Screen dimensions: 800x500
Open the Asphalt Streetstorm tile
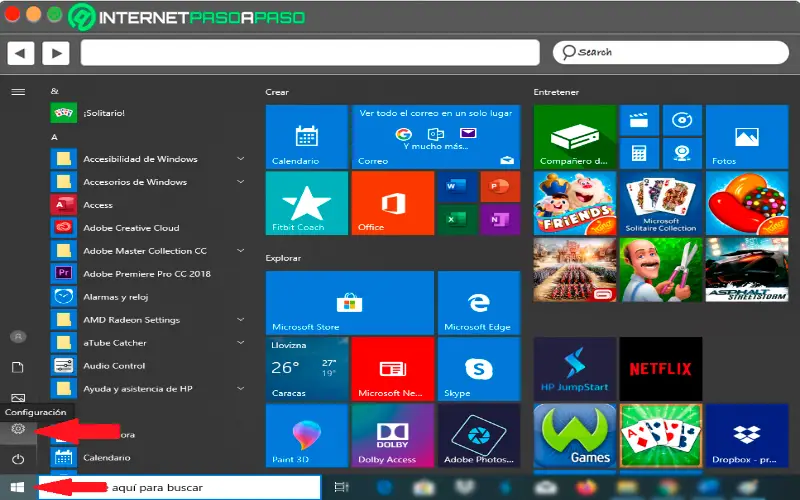(x=747, y=269)
